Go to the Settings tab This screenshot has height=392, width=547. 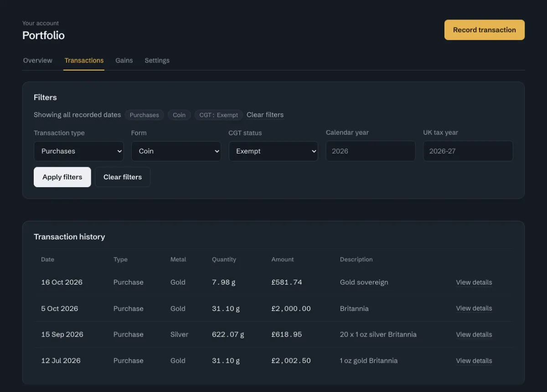coord(157,61)
